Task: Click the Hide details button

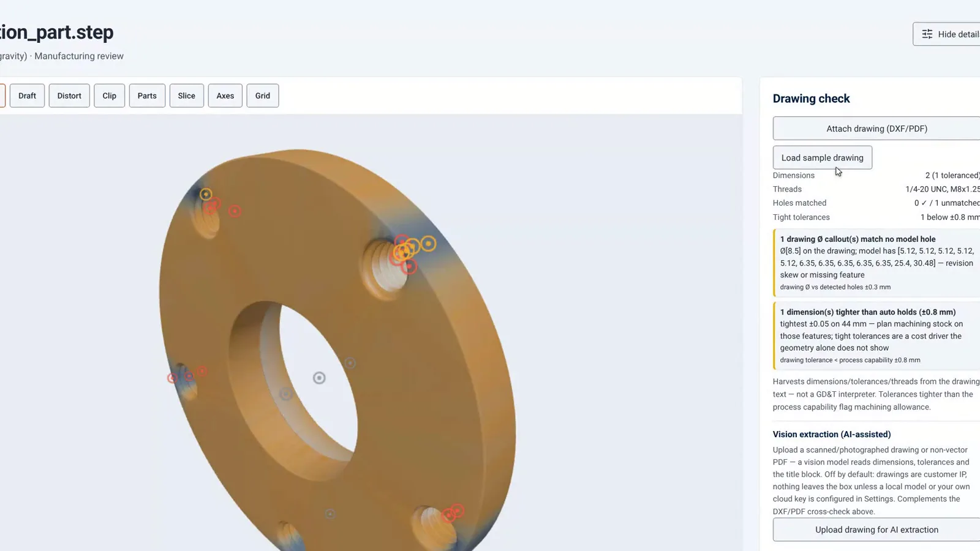Action: (947, 34)
